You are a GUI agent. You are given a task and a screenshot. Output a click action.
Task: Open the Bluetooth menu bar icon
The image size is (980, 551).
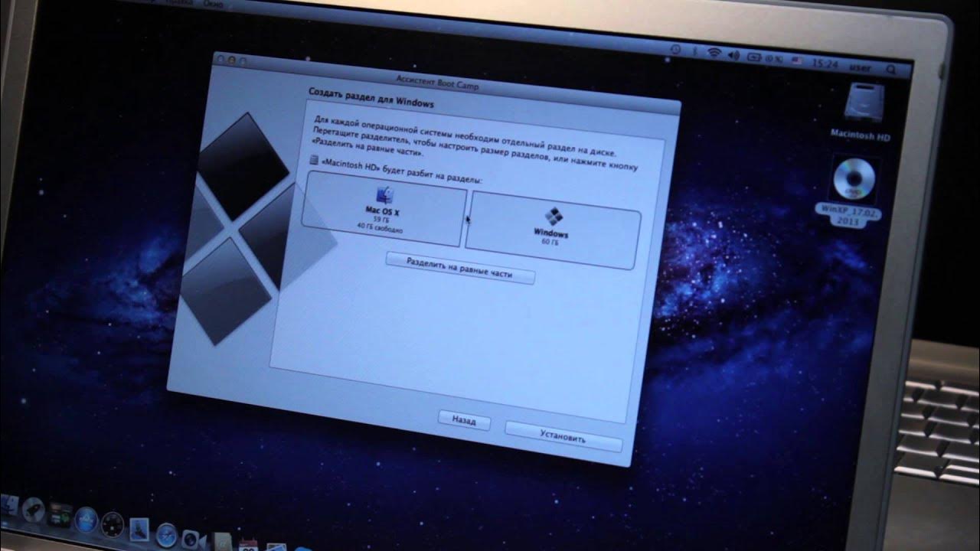695,51
